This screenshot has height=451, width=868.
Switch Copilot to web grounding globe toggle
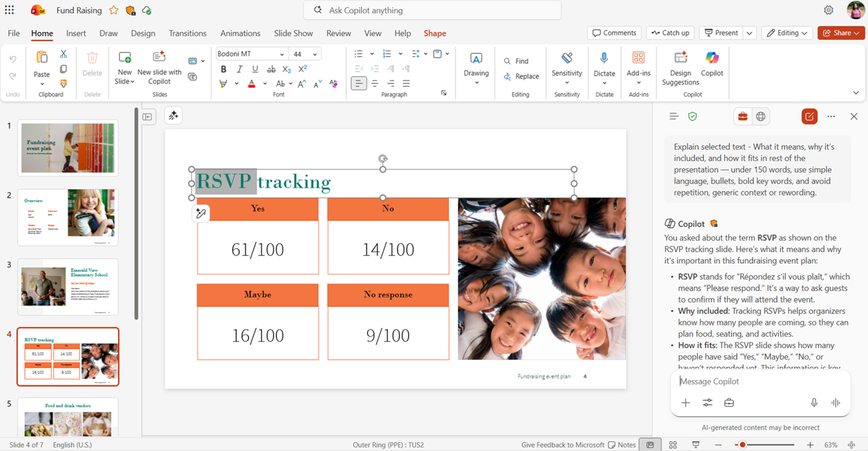(x=761, y=116)
